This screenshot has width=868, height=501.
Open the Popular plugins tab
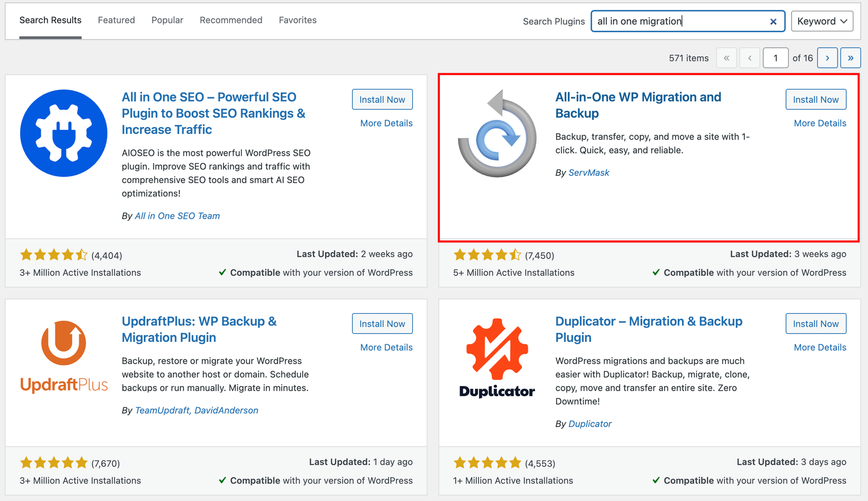coord(167,20)
